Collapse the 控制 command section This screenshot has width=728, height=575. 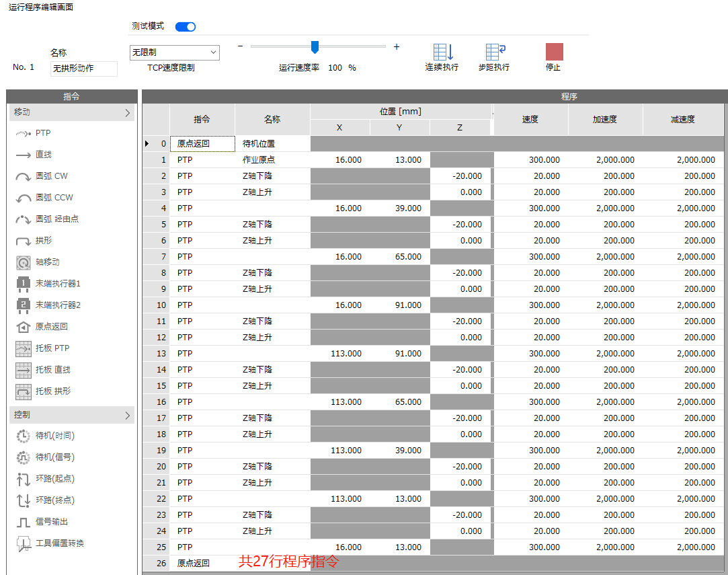point(127,416)
